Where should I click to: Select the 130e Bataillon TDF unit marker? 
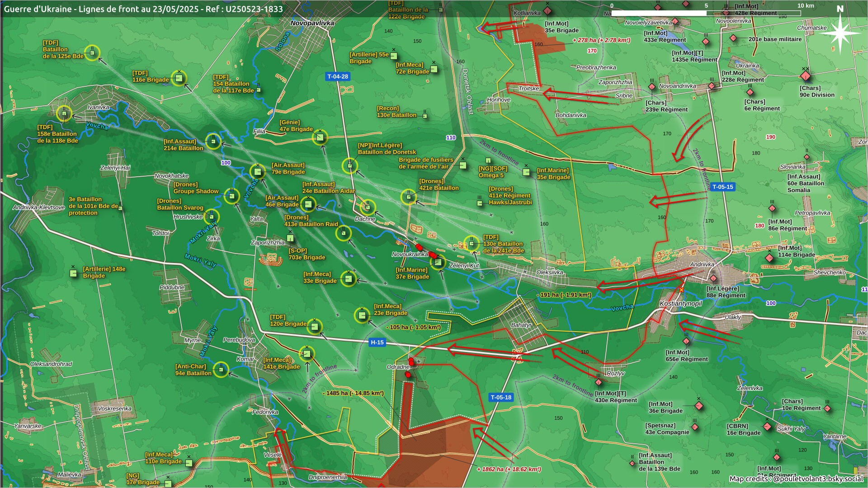(472, 244)
